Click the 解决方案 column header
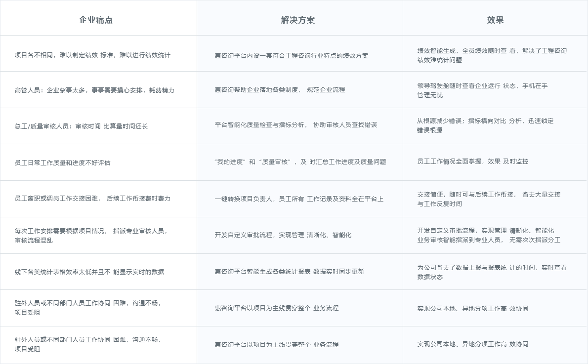588x364 pixels. (x=297, y=20)
